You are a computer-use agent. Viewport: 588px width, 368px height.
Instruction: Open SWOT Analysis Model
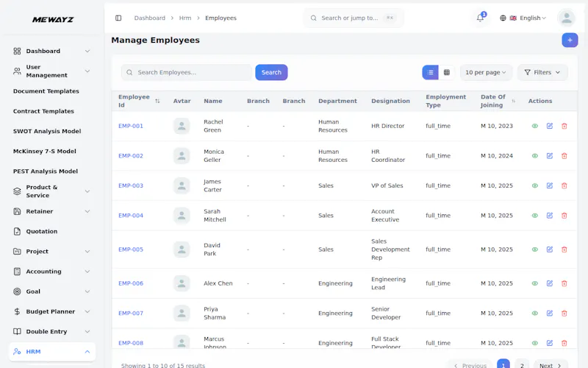[x=47, y=132]
